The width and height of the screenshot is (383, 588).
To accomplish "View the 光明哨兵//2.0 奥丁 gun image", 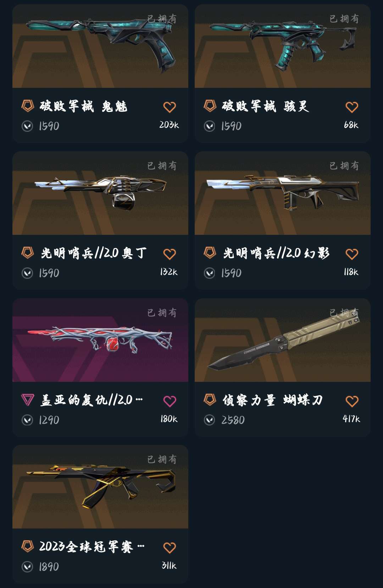I will (100, 193).
